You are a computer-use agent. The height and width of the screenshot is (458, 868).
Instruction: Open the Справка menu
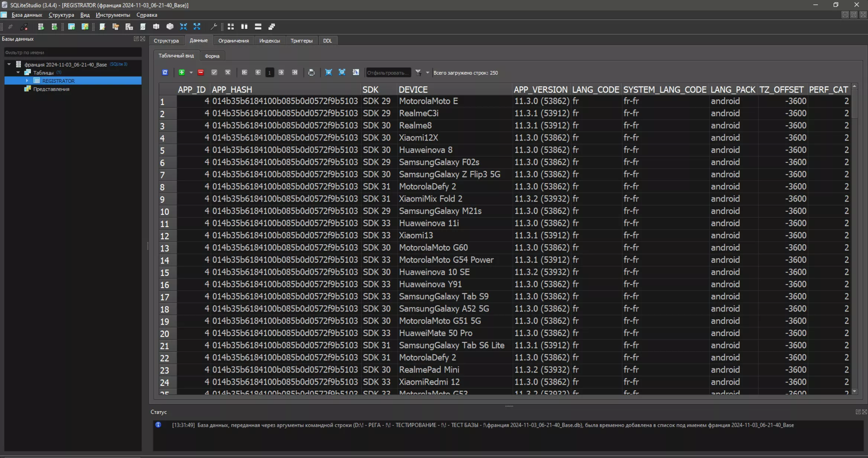click(x=147, y=15)
